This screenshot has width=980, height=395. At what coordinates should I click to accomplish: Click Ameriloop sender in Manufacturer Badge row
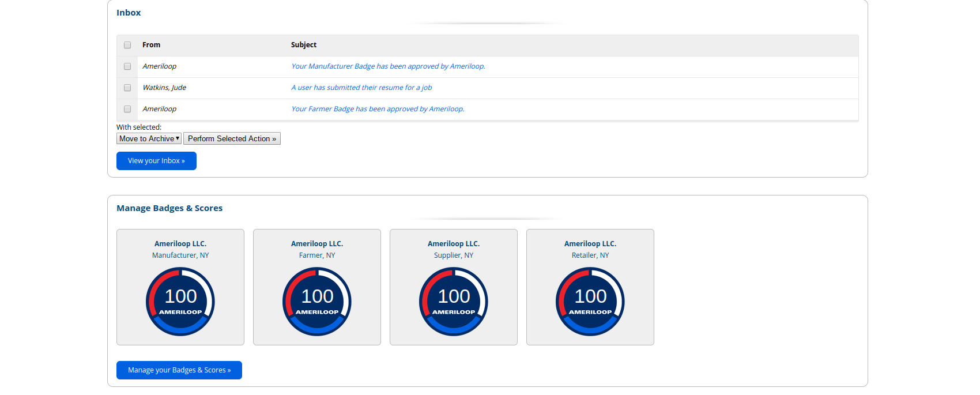tap(160, 66)
